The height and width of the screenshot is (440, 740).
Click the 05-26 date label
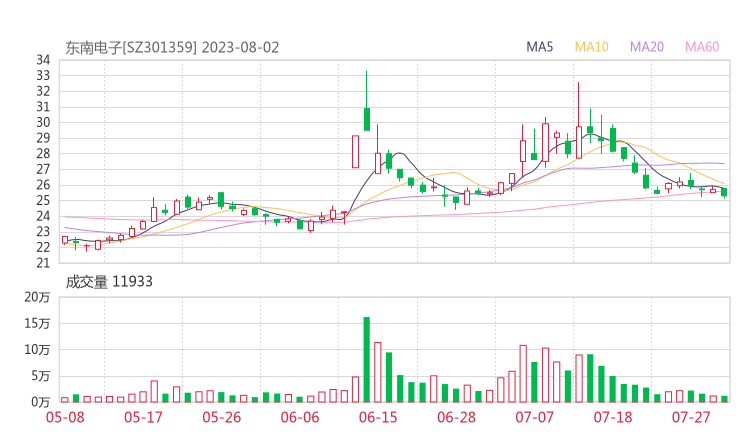coord(221,417)
